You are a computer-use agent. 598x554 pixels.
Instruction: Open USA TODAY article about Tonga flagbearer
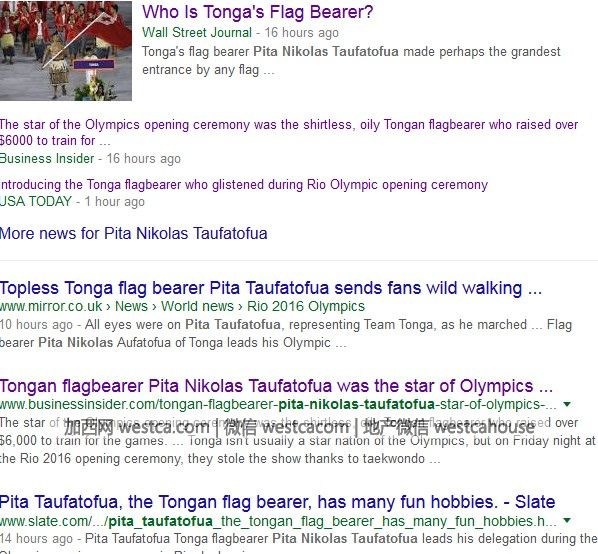pyautogui.click(x=244, y=185)
